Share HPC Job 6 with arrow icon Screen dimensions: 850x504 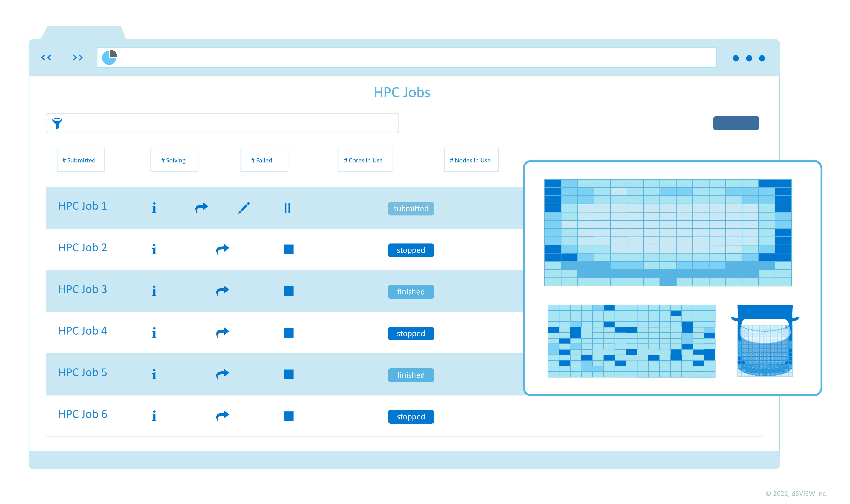point(223,416)
